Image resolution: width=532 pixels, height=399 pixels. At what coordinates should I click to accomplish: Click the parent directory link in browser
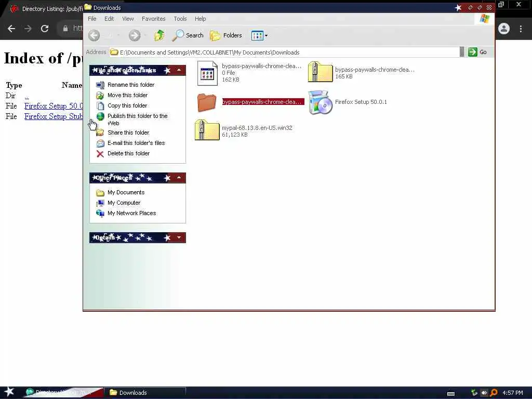26,96
